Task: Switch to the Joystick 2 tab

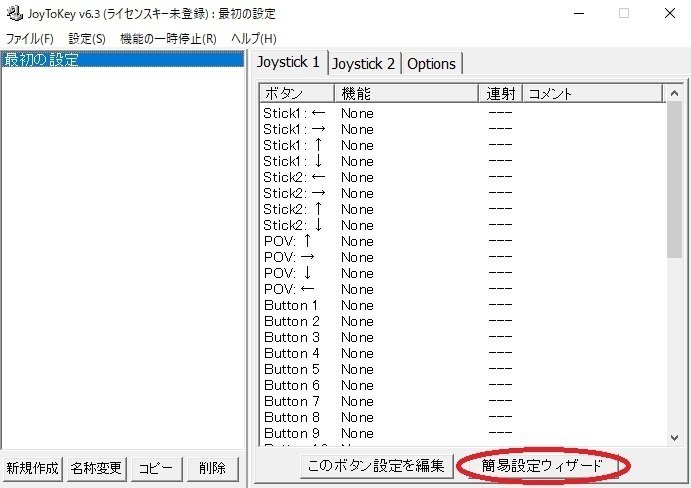Action: pyautogui.click(x=364, y=64)
